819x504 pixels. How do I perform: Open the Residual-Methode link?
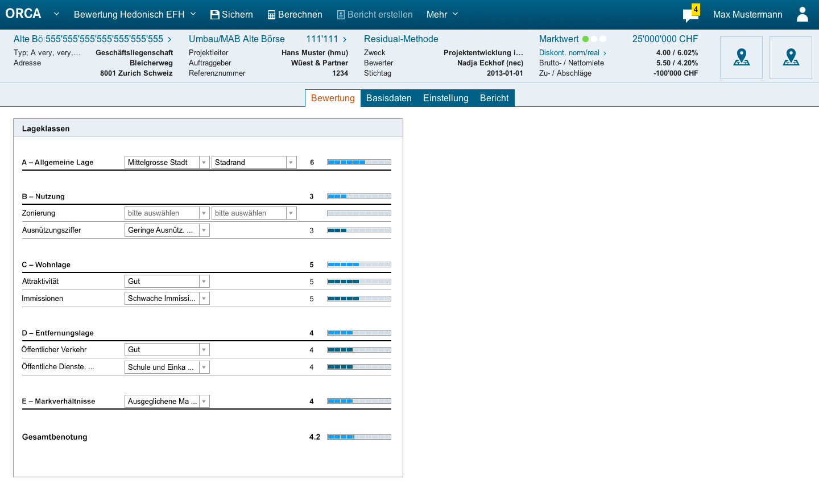pyautogui.click(x=401, y=39)
